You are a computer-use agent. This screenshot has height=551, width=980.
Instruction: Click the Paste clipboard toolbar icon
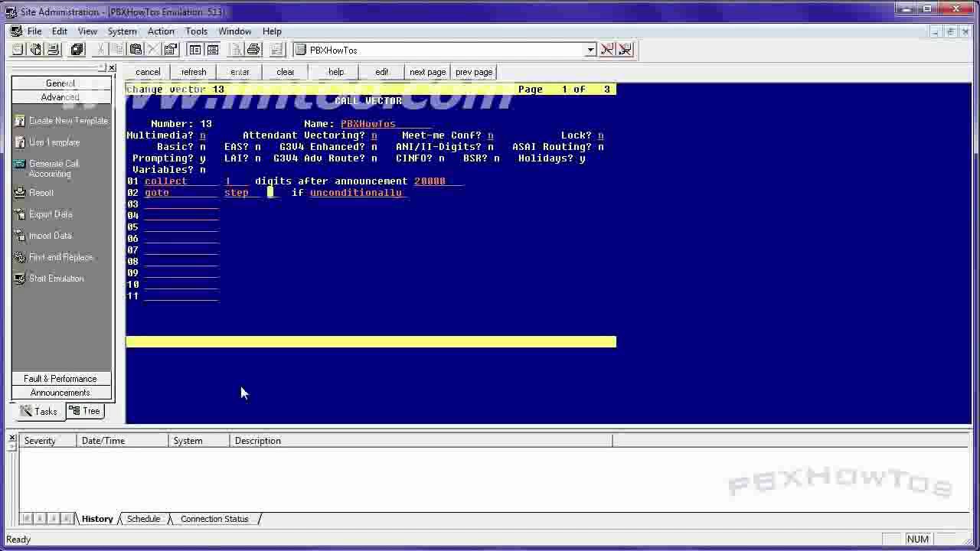(136, 50)
